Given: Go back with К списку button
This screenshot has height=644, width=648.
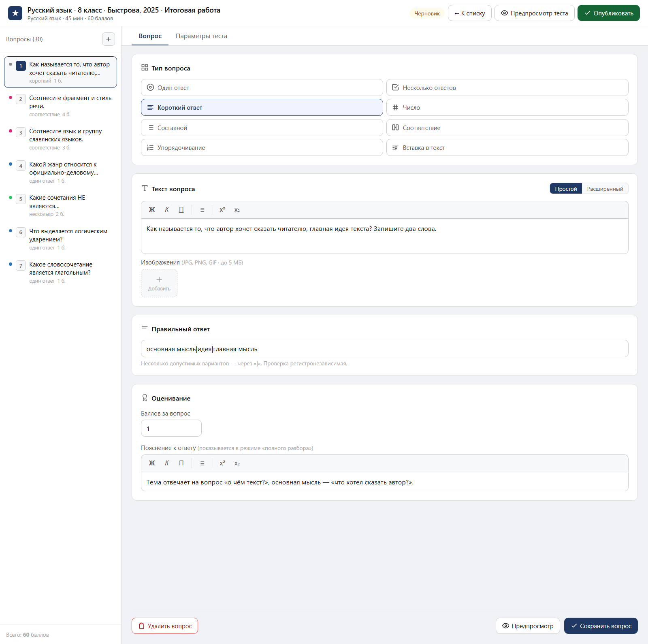Looking at the screenshot, I should (x=470, y=13).
